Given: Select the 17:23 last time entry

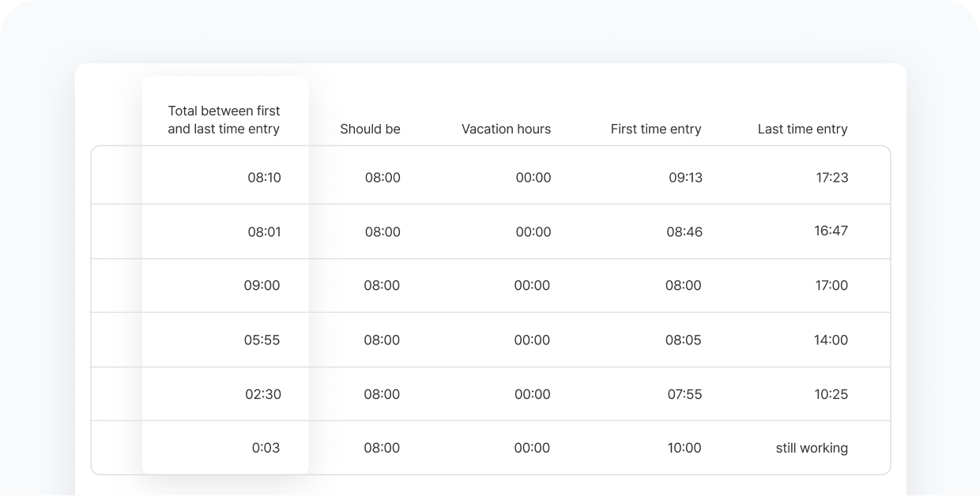Looking at the screenshot, I should 831,178.
